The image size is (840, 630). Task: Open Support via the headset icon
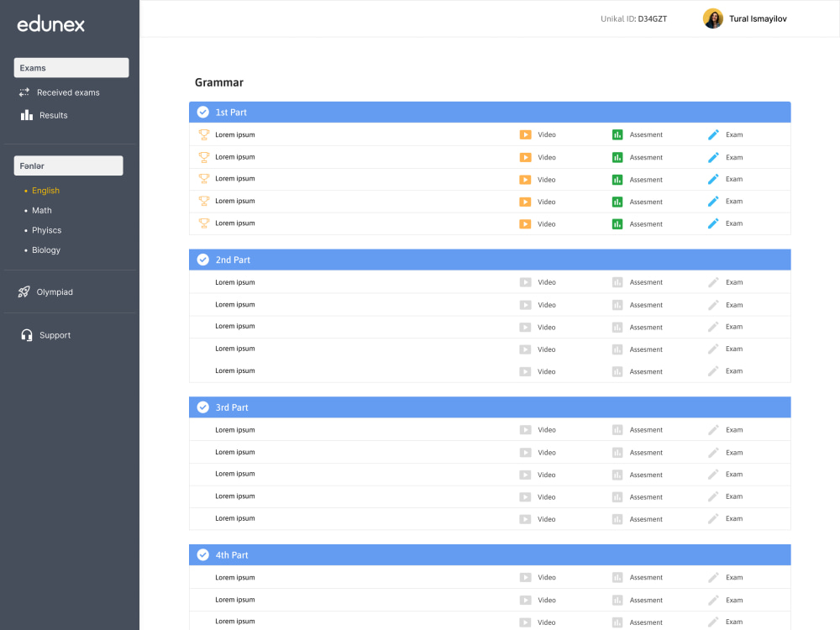(x=27, y=335)
